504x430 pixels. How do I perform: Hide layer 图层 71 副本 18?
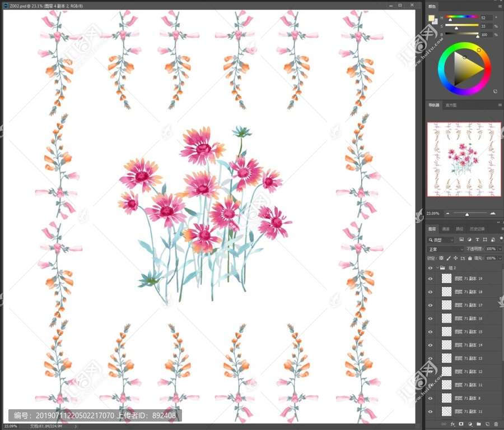coord(431,292)
